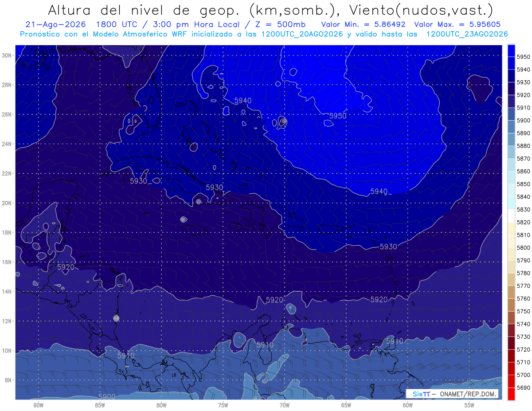
Task: Click the 85W longitude axis label
Action: point(100,405)
